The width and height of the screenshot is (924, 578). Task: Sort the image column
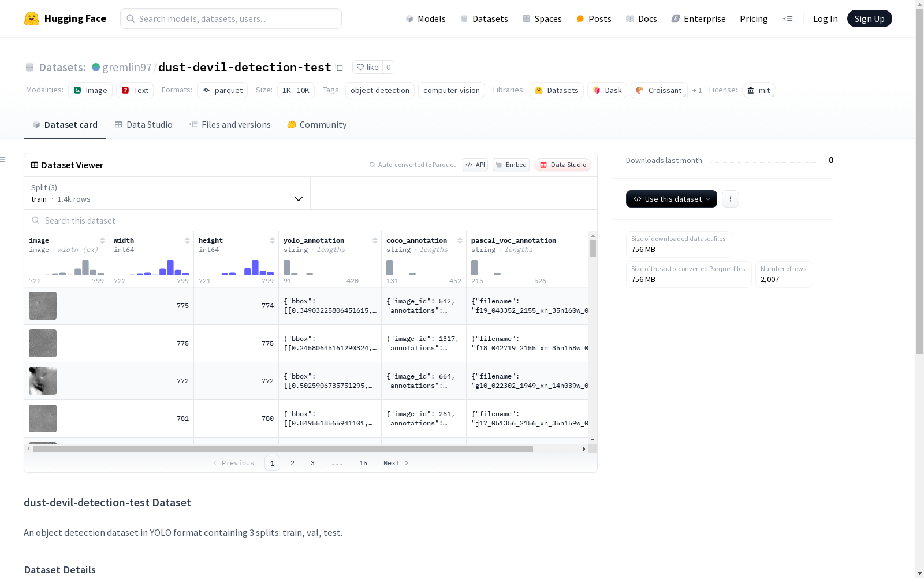tap(102, 240)
